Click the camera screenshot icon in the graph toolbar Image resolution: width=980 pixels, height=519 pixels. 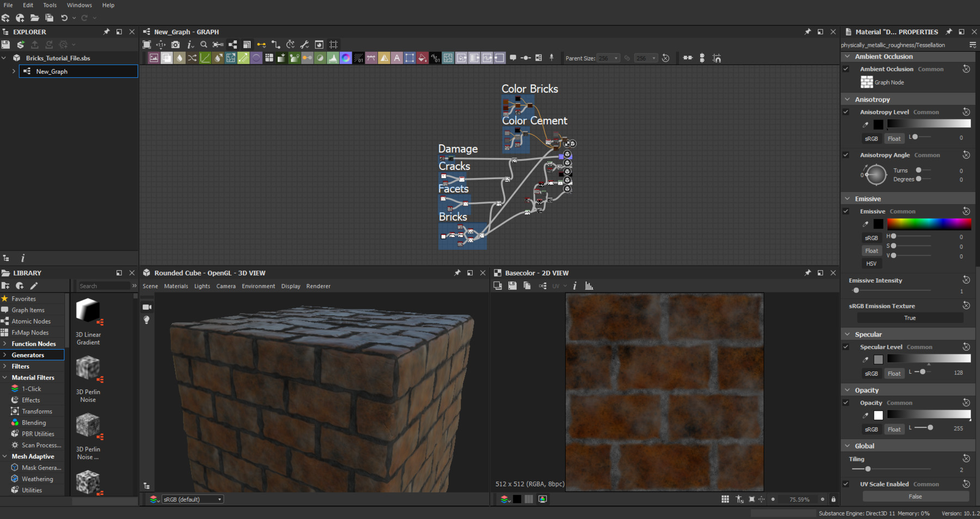tap(175, 45)
